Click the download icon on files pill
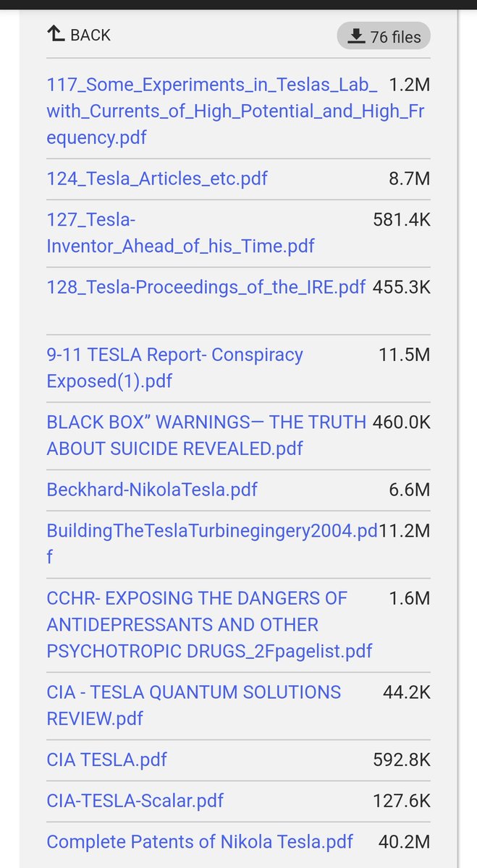The height and width of the screenshot is (868, 477). 355,36
